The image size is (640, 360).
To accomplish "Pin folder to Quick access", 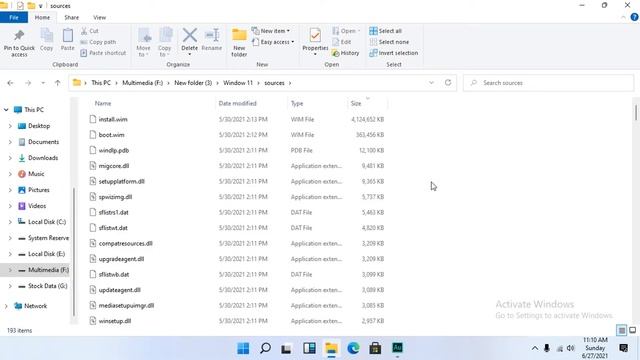I will point(19,43).
